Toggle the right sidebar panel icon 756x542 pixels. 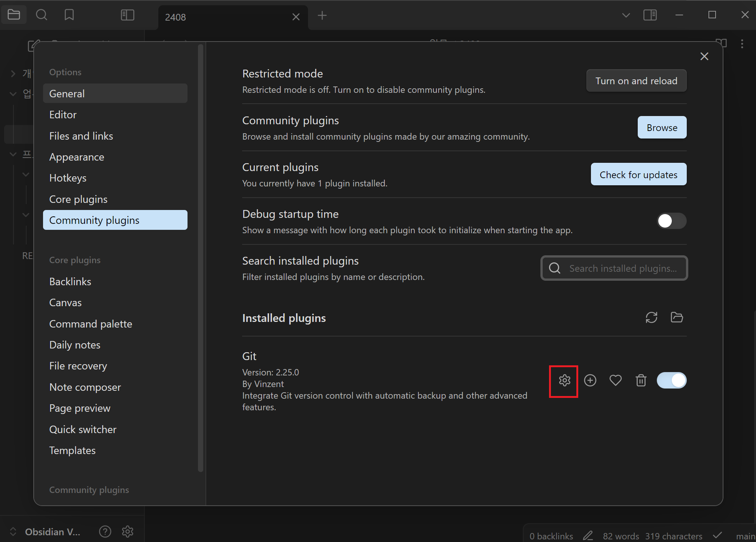click(650, 15)
